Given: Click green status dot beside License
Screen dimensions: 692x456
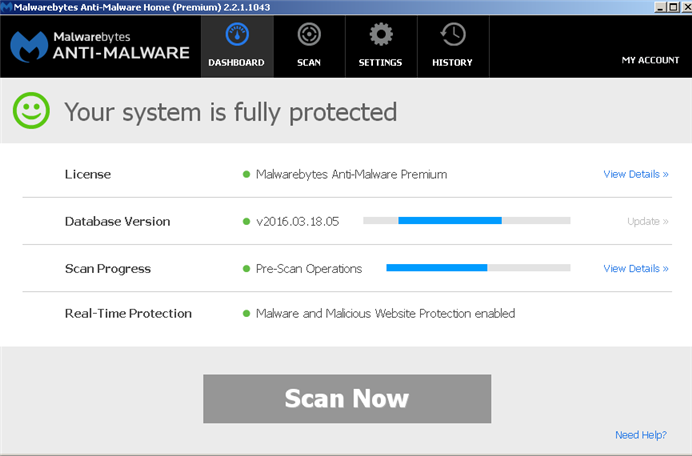Looking at the screenshot, I should (x=246, y=175).
